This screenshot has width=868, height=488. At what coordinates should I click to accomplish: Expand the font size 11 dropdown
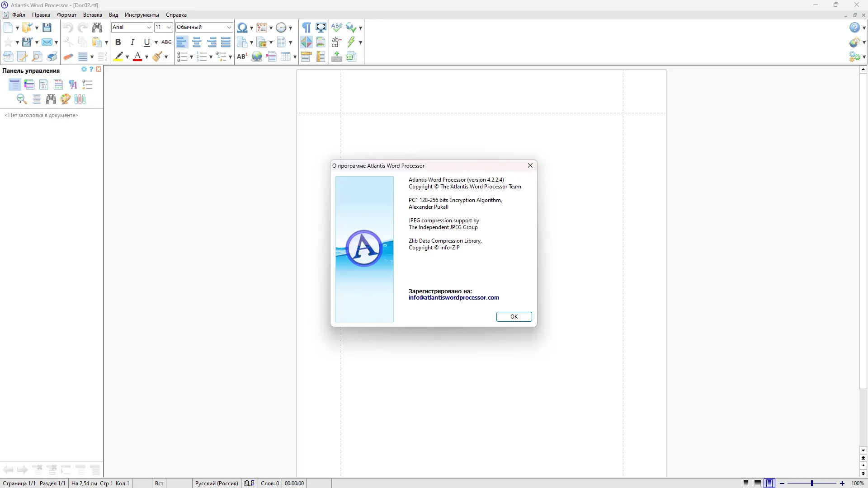169,28
